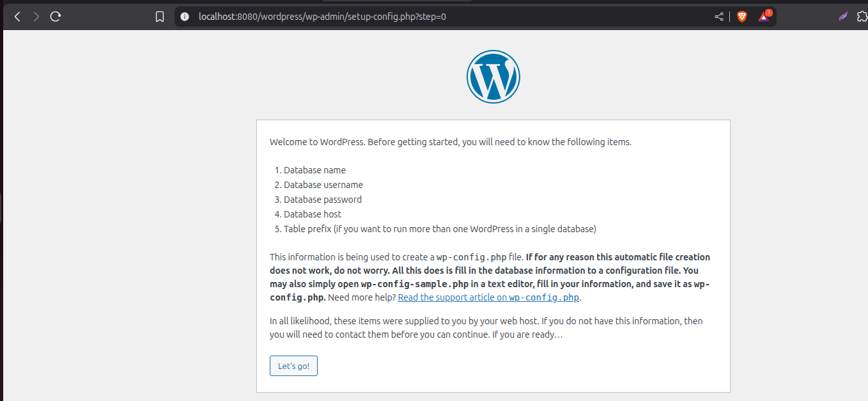The height and width of the screenshot is (401, 868).
Task: Click the "Database name" list item
Action: (x=314, y=170)
